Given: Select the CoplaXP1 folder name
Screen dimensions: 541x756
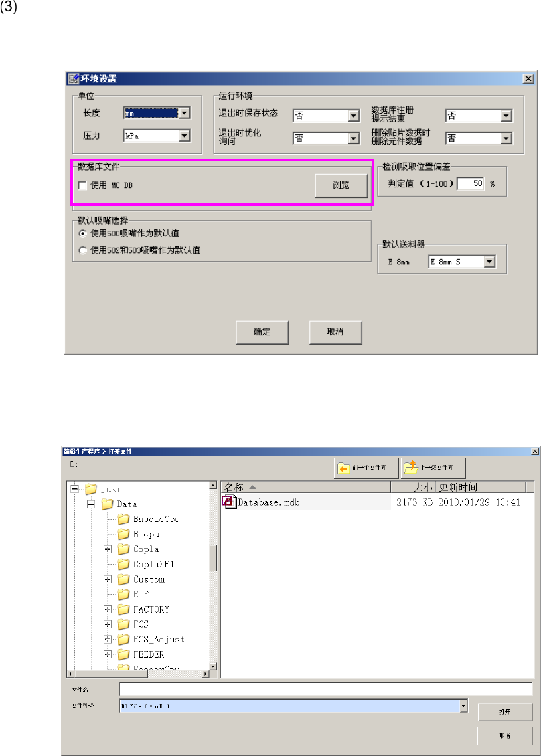Looking at the screenshot, I should coord(154,564).
